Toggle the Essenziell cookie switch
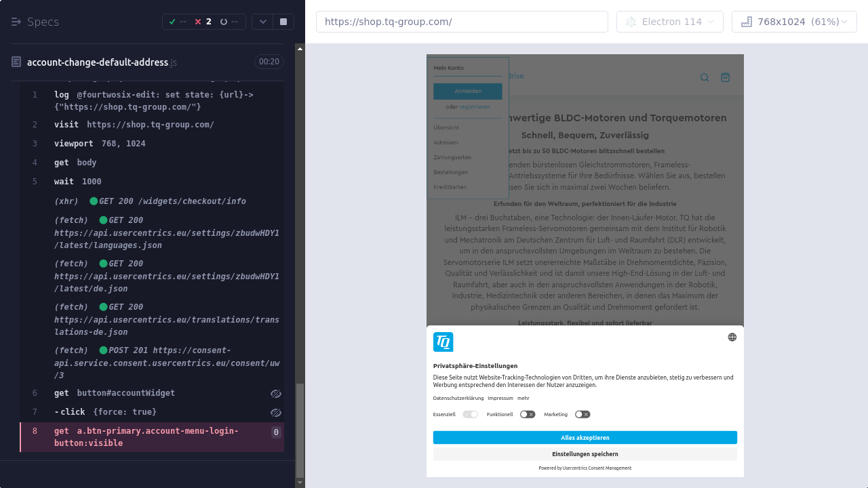Screen dimensions: 868x488 (x=471, y=414)
